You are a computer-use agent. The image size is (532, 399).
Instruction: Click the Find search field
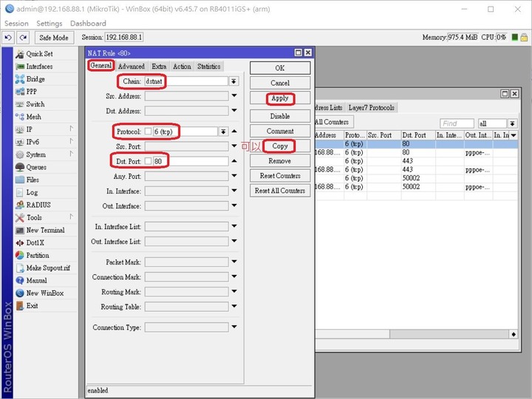point(457,123)
